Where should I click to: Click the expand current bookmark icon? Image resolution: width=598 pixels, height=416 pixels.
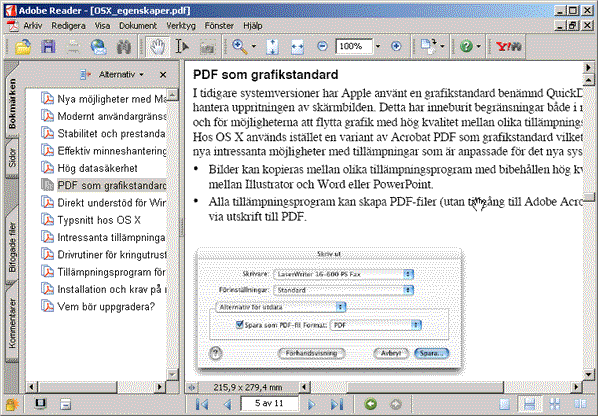click(85, 74)
